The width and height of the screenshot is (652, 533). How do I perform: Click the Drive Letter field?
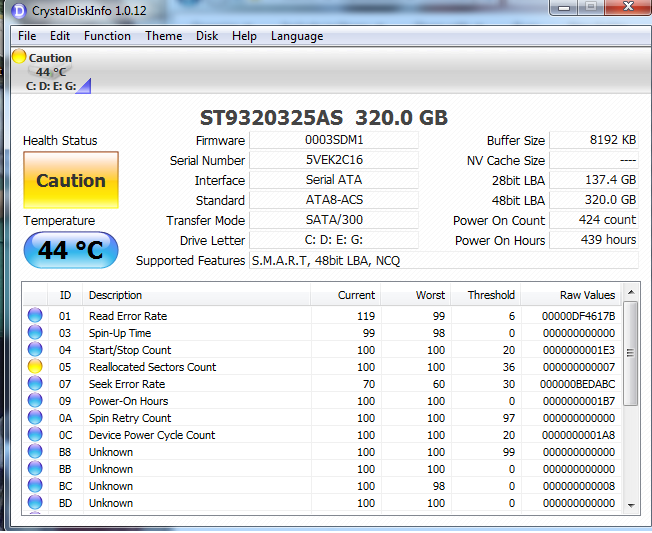334,240
